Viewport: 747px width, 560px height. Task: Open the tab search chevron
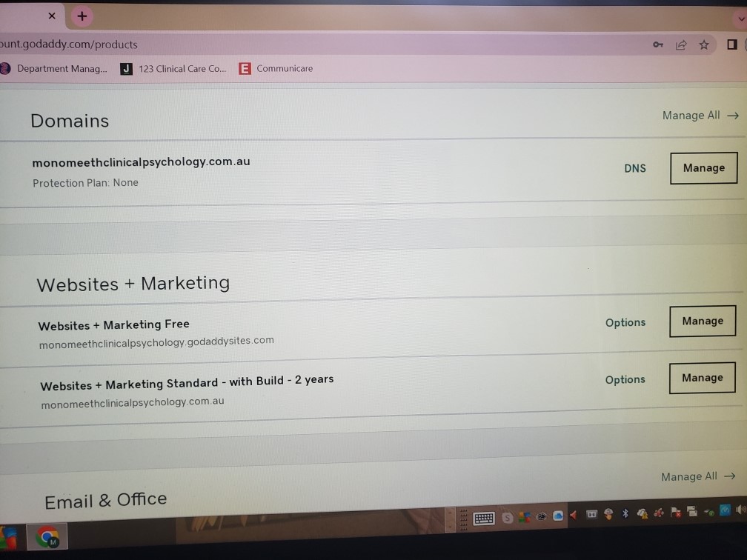point(741,18)
